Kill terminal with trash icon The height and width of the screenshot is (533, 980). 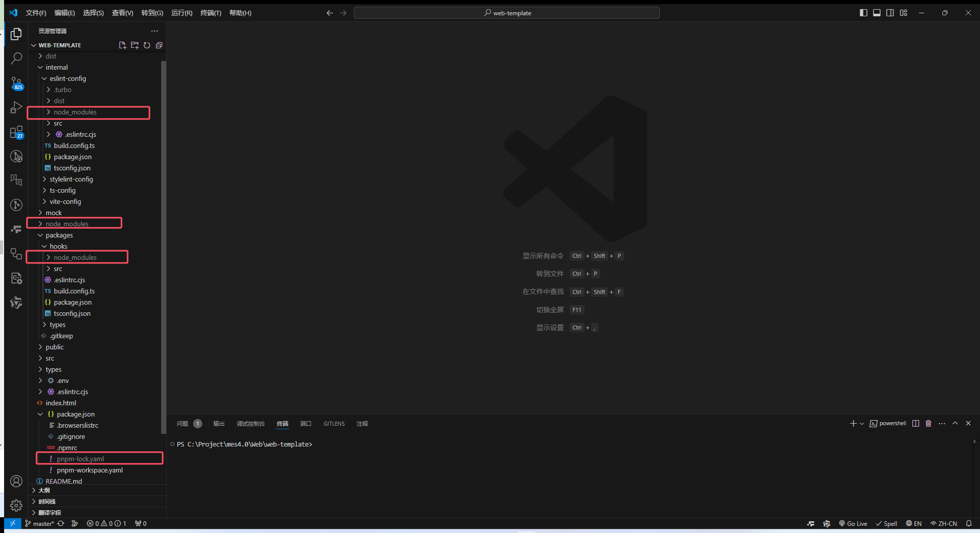928,423
